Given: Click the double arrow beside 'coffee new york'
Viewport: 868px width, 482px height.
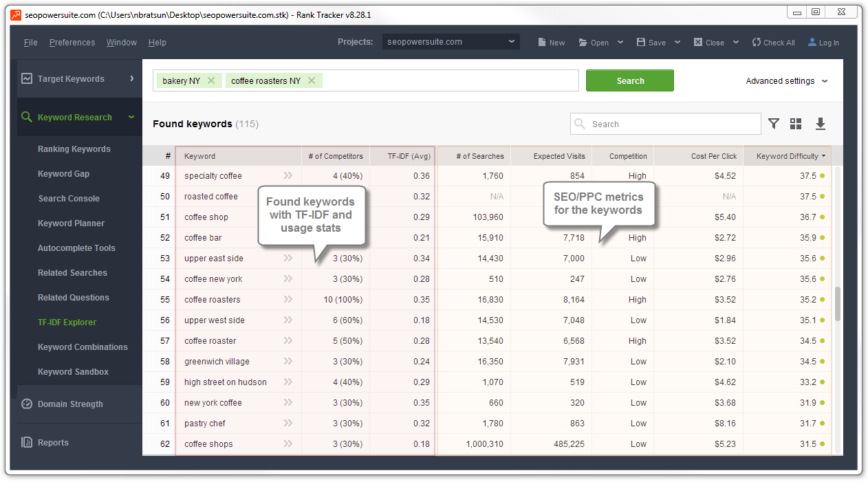Looking at the screenshot, I should (287, 278).
